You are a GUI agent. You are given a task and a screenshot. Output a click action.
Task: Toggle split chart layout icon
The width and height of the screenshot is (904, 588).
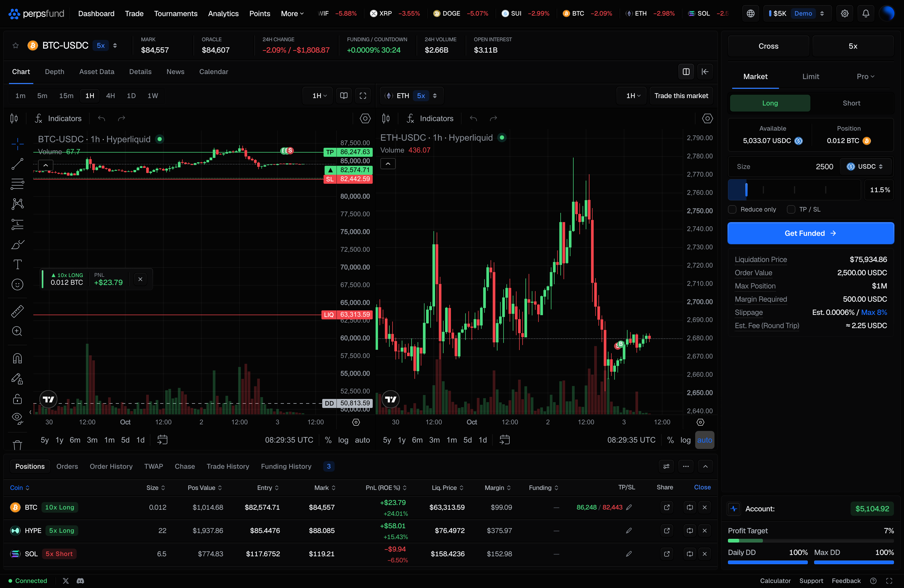[686, 72]
